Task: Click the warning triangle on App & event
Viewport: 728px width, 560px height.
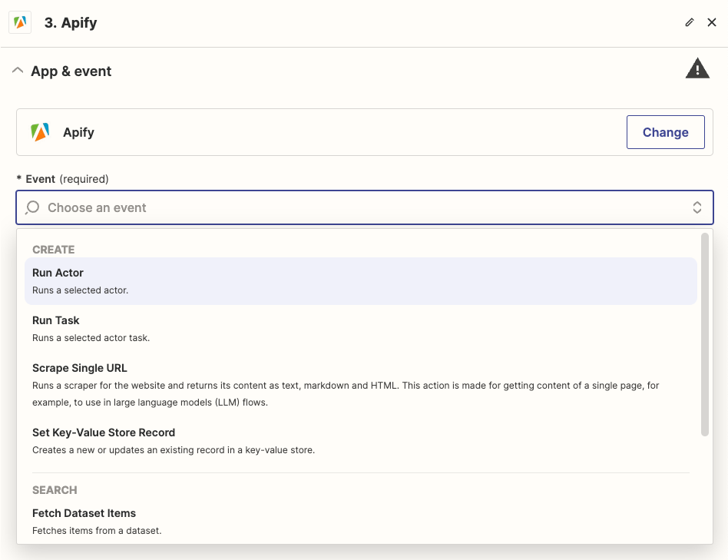Action: tap(697, 68)
